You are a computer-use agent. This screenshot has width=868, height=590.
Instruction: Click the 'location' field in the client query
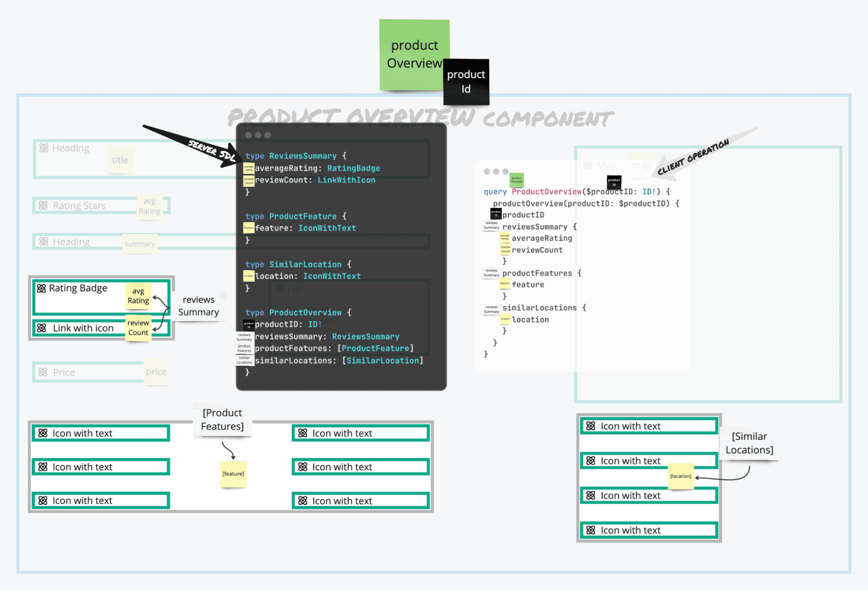pos(530,320)
